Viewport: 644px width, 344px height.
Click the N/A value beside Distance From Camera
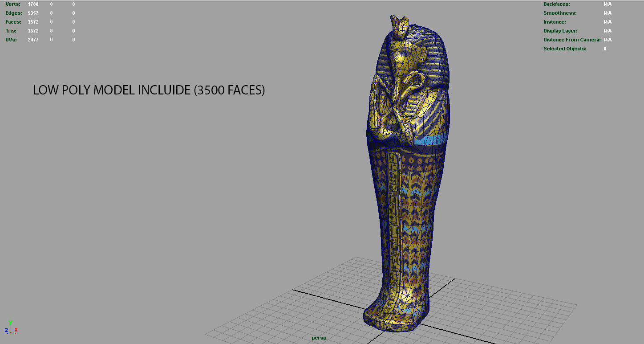608,40
